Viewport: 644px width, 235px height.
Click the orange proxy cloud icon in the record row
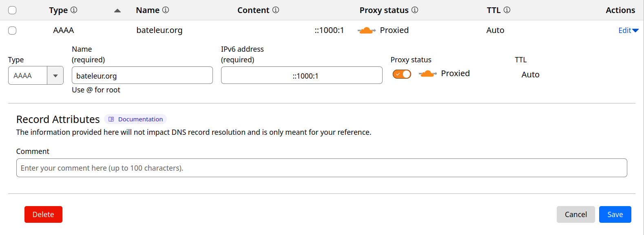coord(366,30)
